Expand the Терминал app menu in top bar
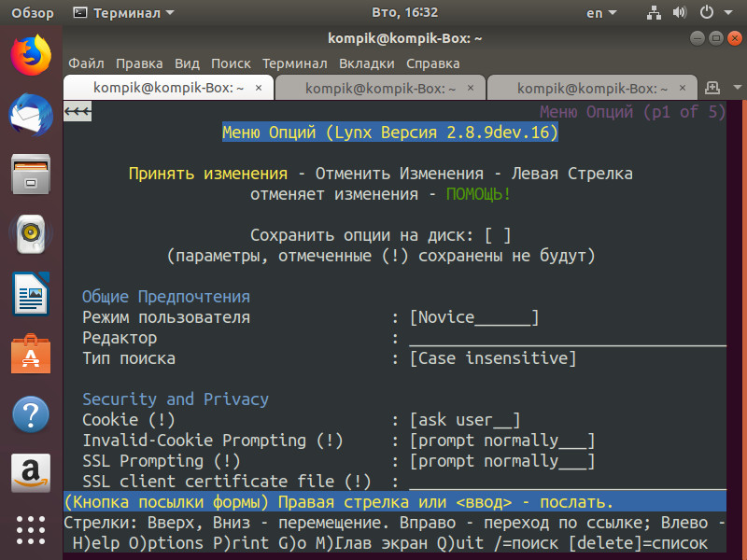 124,13
